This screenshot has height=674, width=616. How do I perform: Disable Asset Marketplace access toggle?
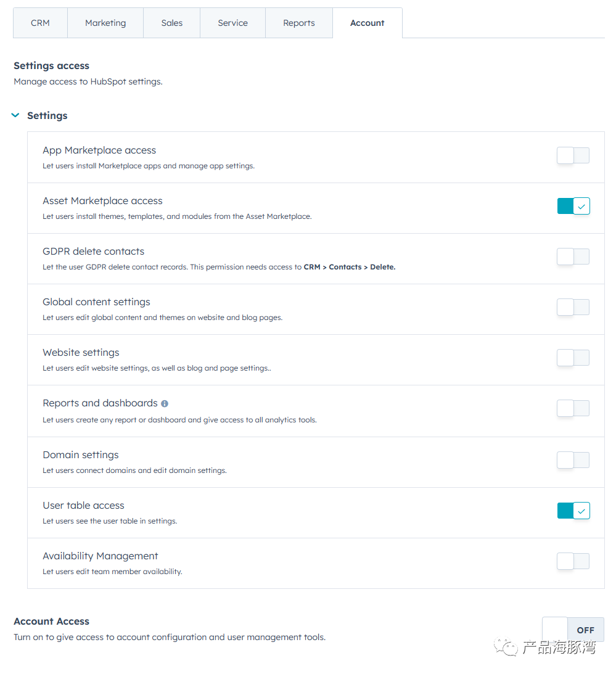pyautogui.click(x=573, y=206)
